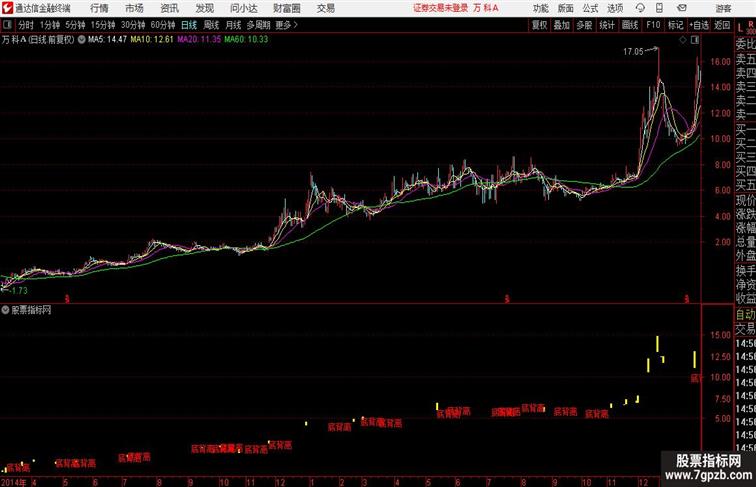Click the MA20: 11.35 indicator value

(x=199, y=40)
